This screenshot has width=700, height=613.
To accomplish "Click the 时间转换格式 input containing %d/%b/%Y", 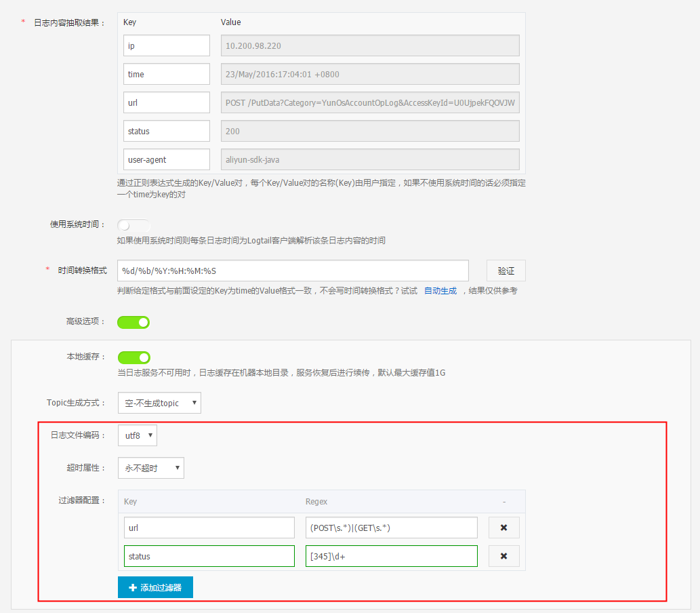I will (291, 270).
